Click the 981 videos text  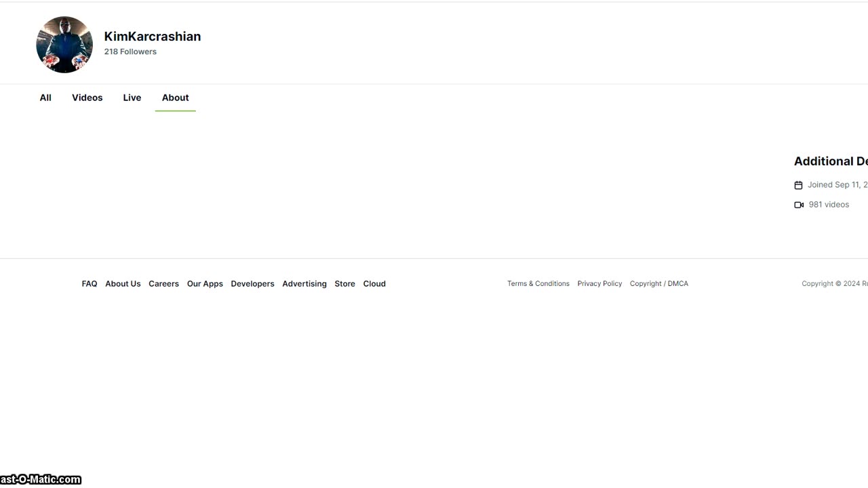[x=829, y=205]
